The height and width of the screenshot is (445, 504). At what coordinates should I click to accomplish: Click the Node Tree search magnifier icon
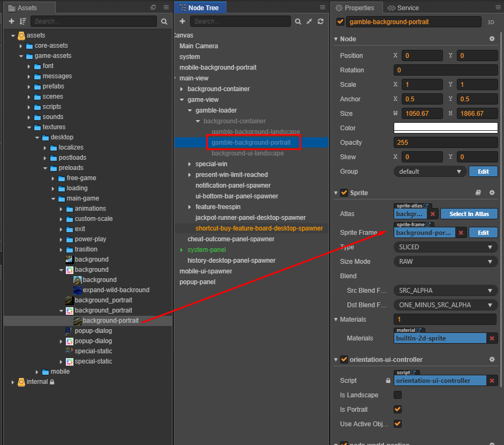298,21
